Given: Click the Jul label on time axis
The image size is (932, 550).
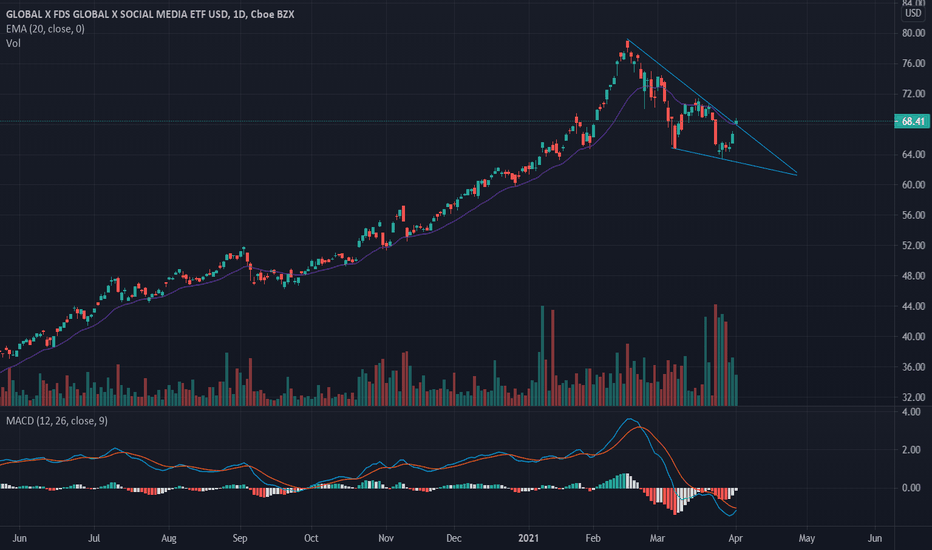Looking at the screenshot, I should [94, 538].
